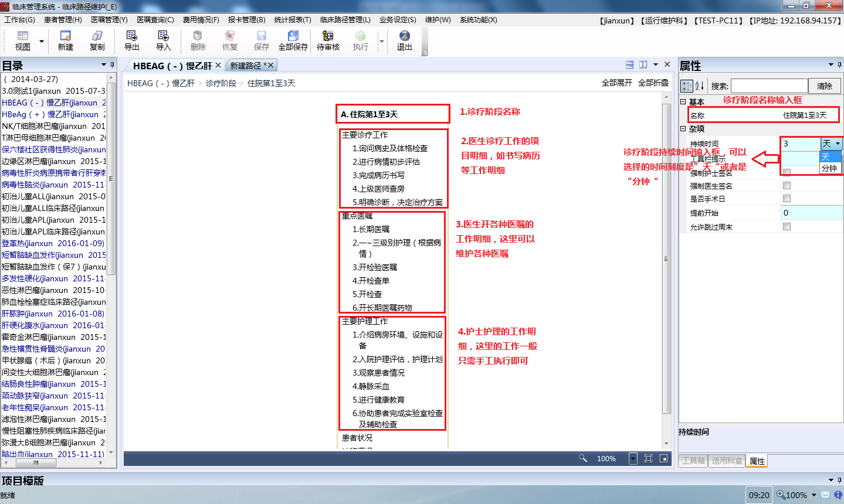Click the vertical split layout icon
Viewport: 844px width, 504px height.
tap(643, 65)
